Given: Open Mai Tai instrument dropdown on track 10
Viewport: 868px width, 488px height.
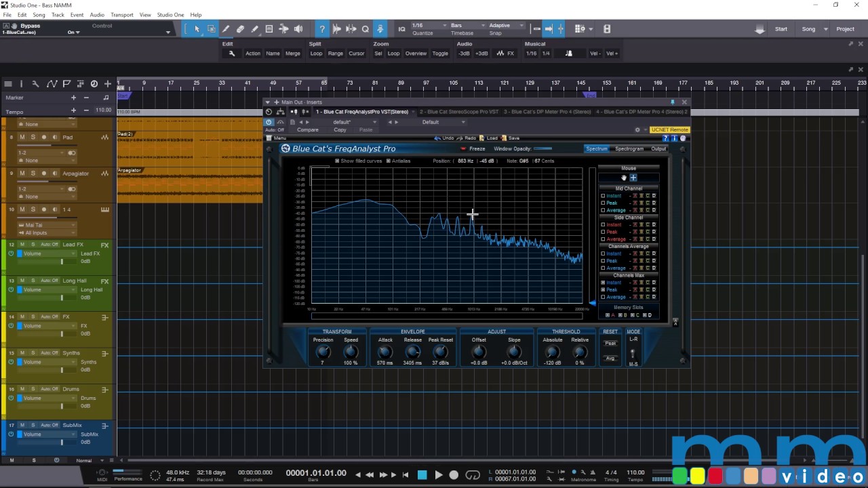Looking at the screenshot, I should (47, 225).
